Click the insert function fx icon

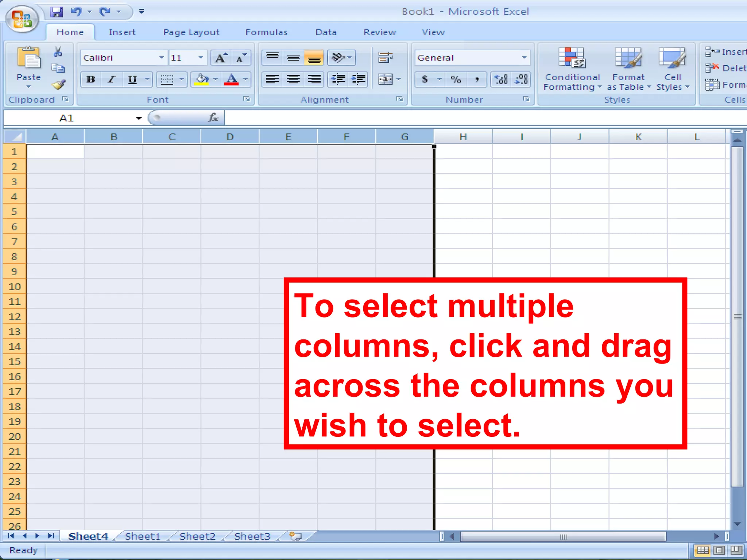pos(213,118)
